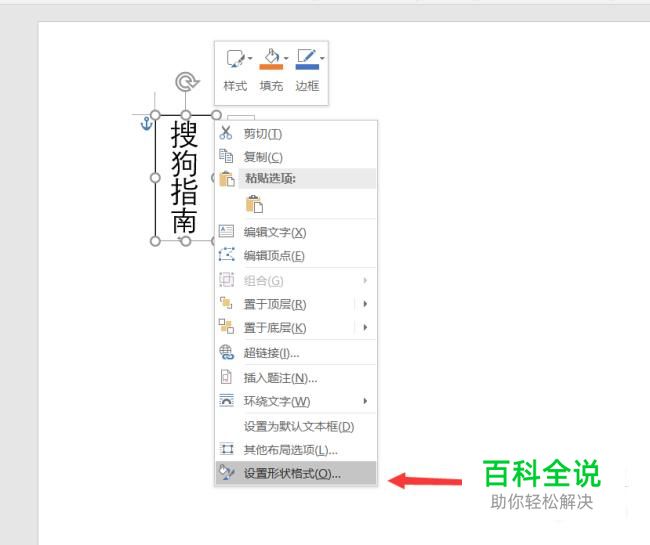Viewport: 650px width, 545px height.
Task: Click the top-left resize handle of text box
Action: [x=155, y=115]
